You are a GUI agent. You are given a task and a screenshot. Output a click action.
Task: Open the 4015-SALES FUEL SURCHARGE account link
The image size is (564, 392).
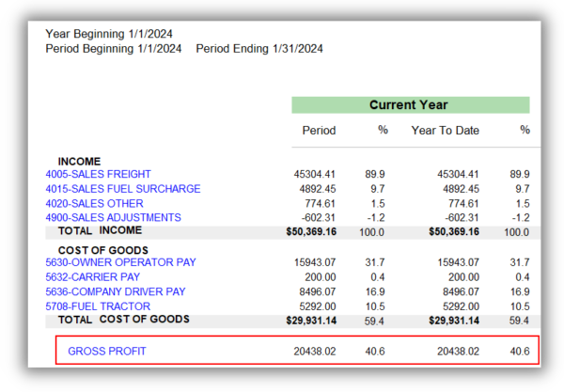tap(122, 189)
